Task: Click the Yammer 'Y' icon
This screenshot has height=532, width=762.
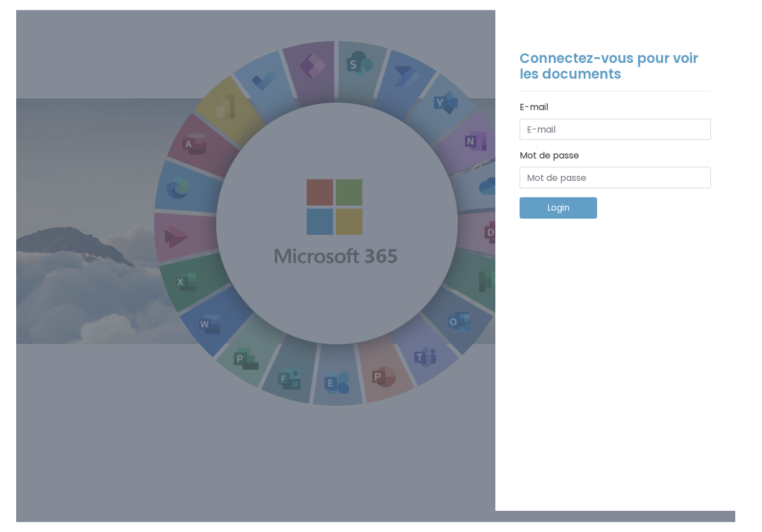Action: [x=446, y=103]
